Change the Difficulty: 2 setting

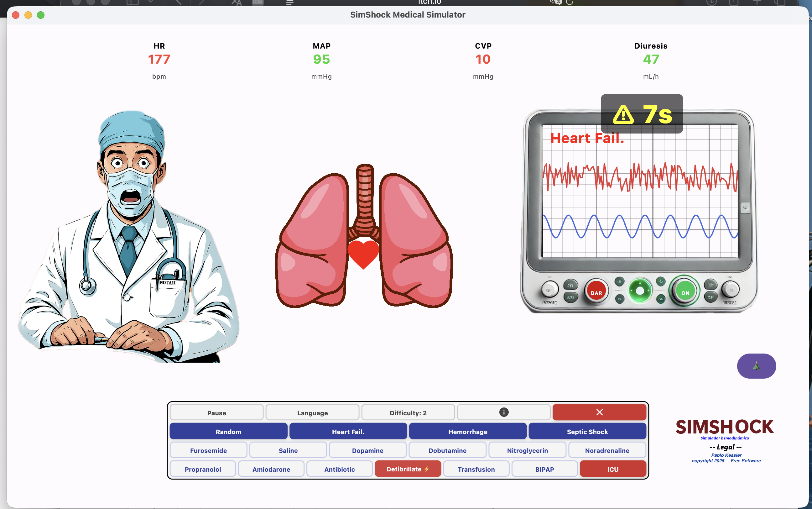(x=408, y=413)
